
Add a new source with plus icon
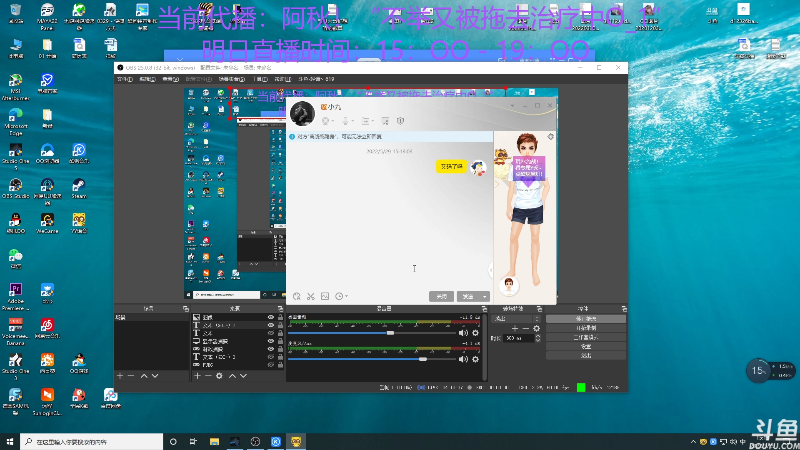(197, 376)
